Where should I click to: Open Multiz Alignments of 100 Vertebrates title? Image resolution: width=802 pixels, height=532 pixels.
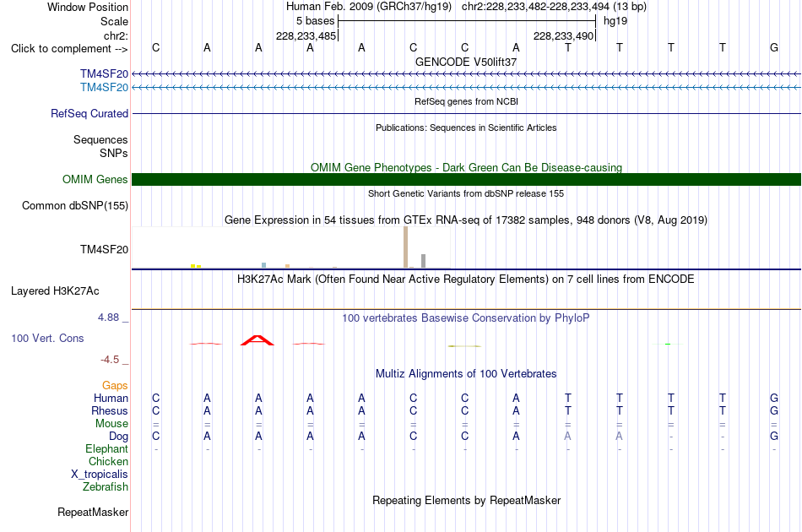pos(466,374)
